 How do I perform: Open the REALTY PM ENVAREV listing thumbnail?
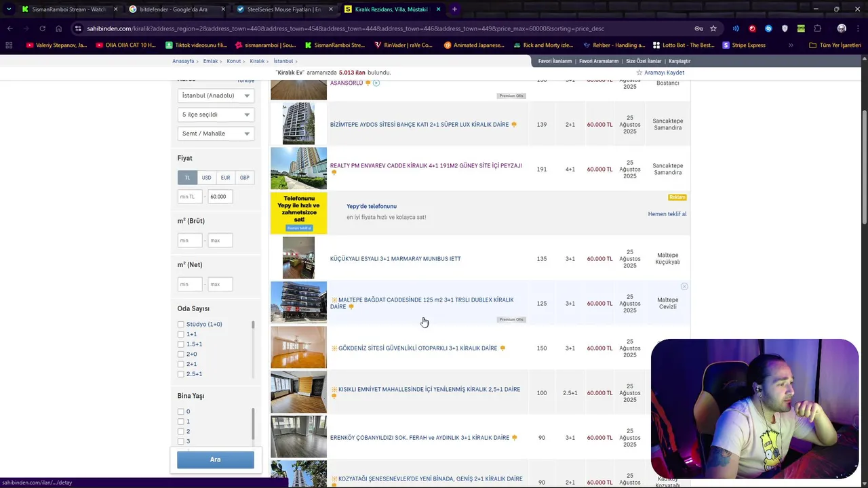pyautogui.click(x=298, y=169)
